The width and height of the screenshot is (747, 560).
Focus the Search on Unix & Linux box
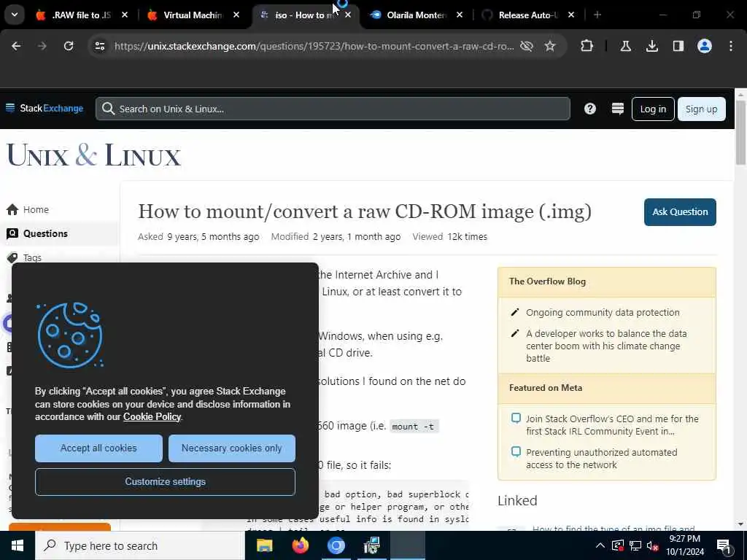coord(333,109)
